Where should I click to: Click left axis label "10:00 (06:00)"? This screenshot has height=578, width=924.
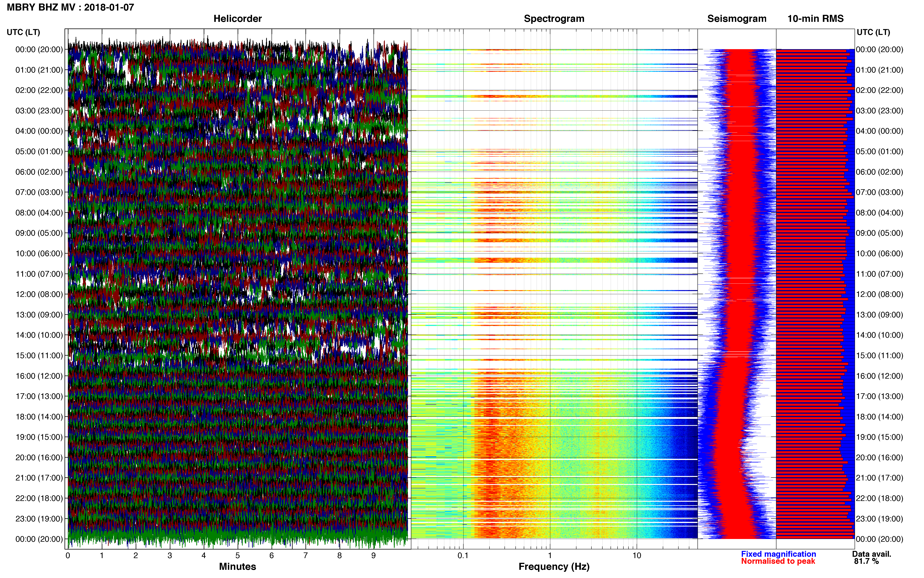[39, 253]
